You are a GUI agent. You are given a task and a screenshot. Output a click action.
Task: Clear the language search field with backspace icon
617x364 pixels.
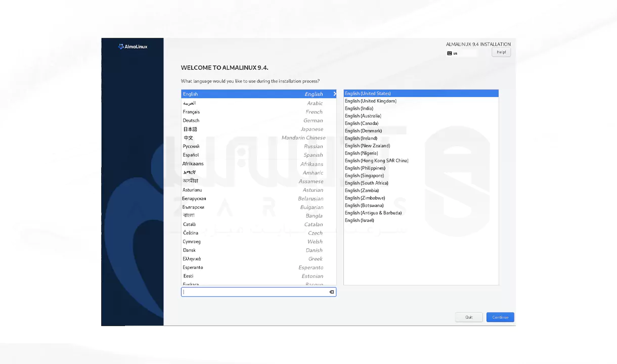[x=332, y=292]
